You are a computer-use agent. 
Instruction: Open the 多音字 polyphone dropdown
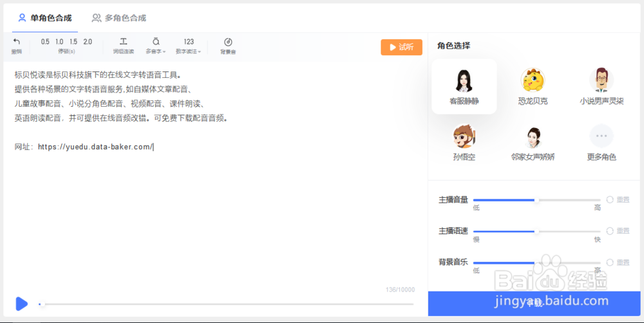156,46
